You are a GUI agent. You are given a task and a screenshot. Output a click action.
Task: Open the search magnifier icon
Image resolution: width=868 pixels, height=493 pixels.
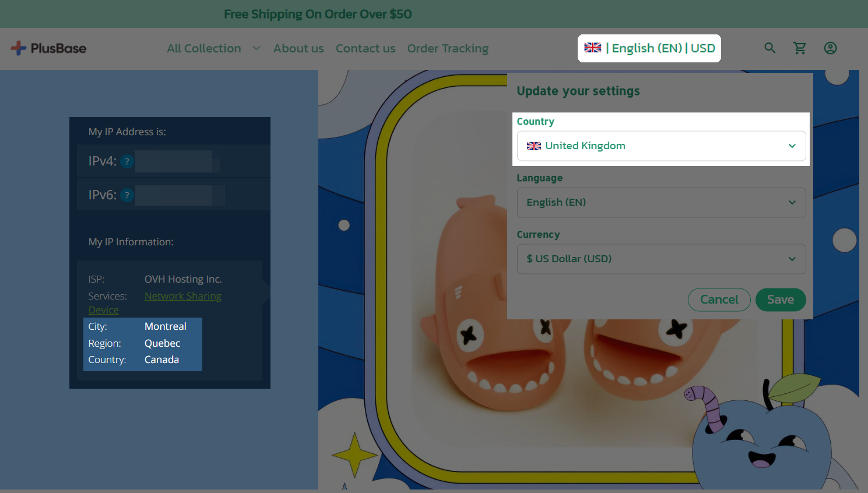(770, 48)
